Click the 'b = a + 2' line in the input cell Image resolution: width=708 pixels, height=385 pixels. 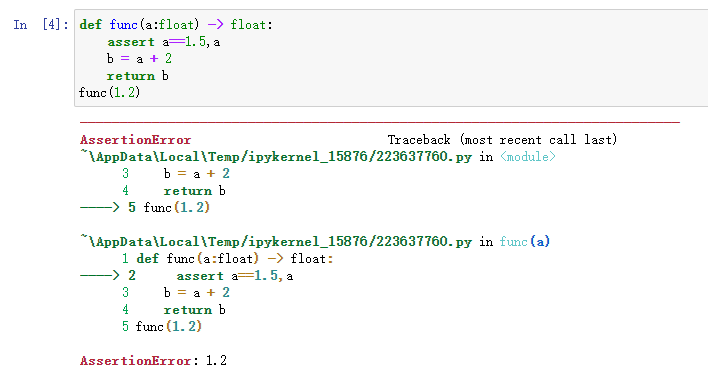click(139, 59)
